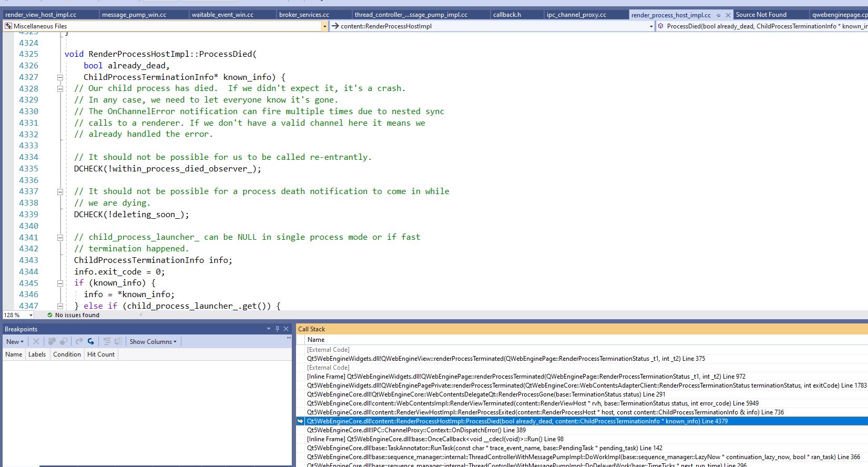Open the New breakpoint dropdown
868x467 pixels.
pyautogui.click(x=15, y=341)
